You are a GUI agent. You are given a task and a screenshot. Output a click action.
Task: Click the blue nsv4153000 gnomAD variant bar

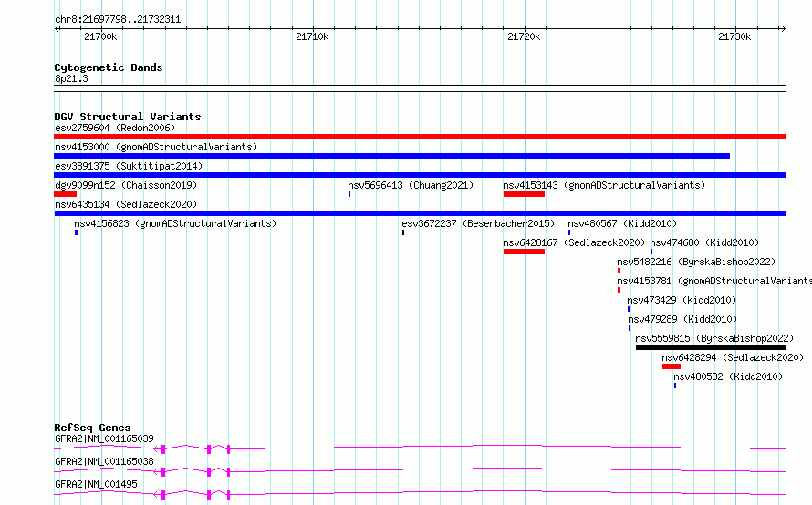392,156
